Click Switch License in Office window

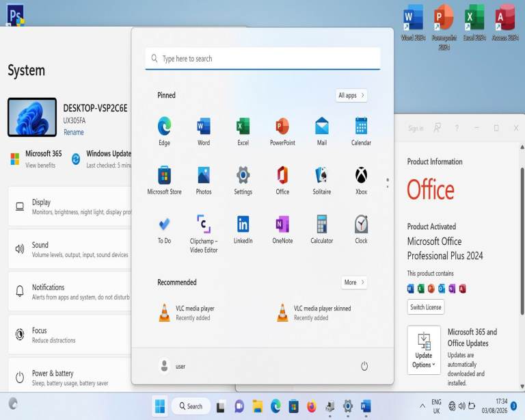pos(426,307)
